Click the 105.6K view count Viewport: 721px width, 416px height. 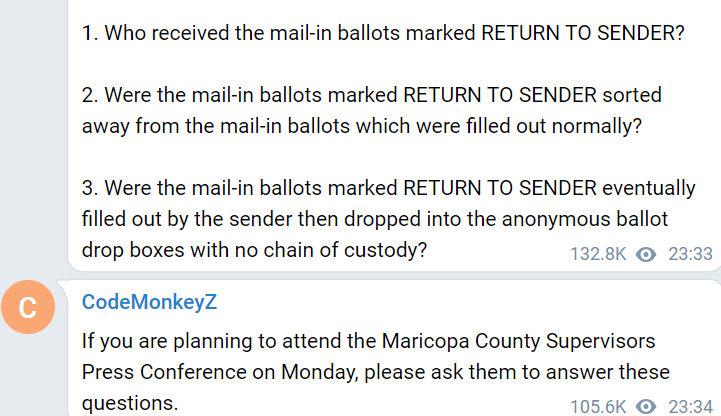point(598,407)
